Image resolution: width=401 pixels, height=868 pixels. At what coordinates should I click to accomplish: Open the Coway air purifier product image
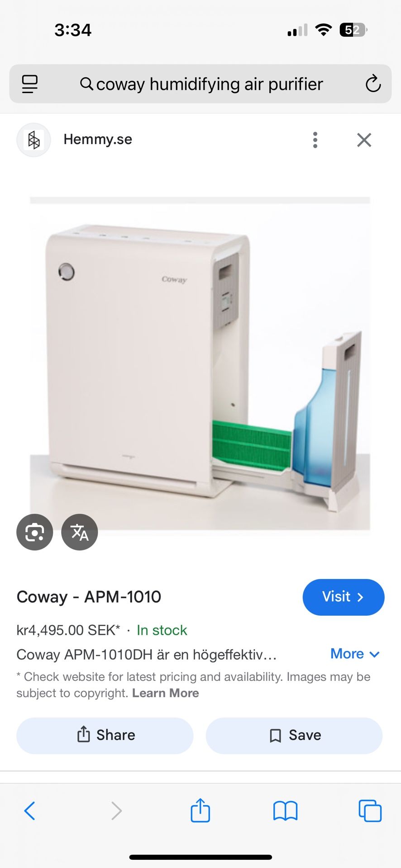coord(200,364)
